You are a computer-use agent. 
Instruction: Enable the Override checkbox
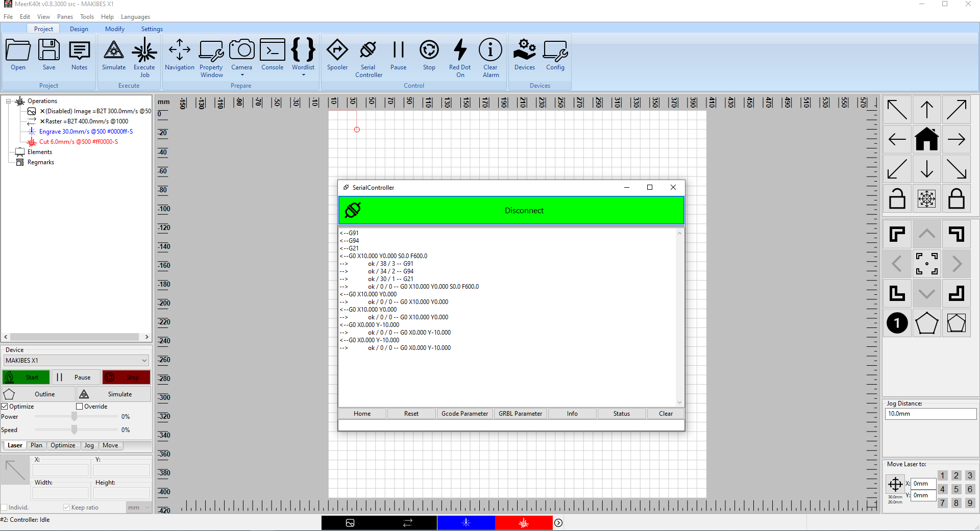(80, 407)
